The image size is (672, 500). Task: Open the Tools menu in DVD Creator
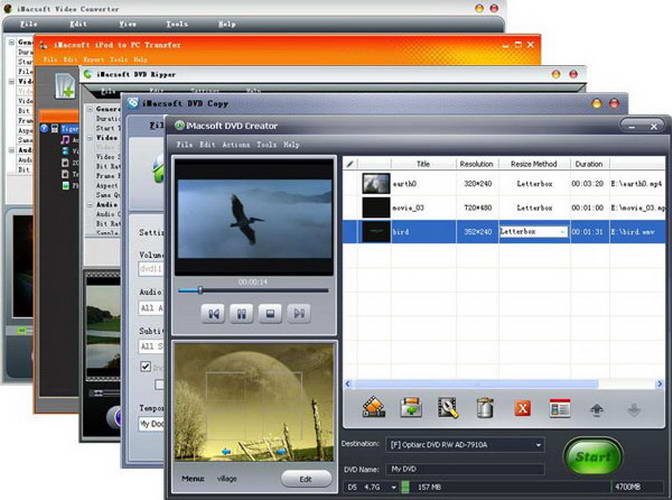coord(266,145)
